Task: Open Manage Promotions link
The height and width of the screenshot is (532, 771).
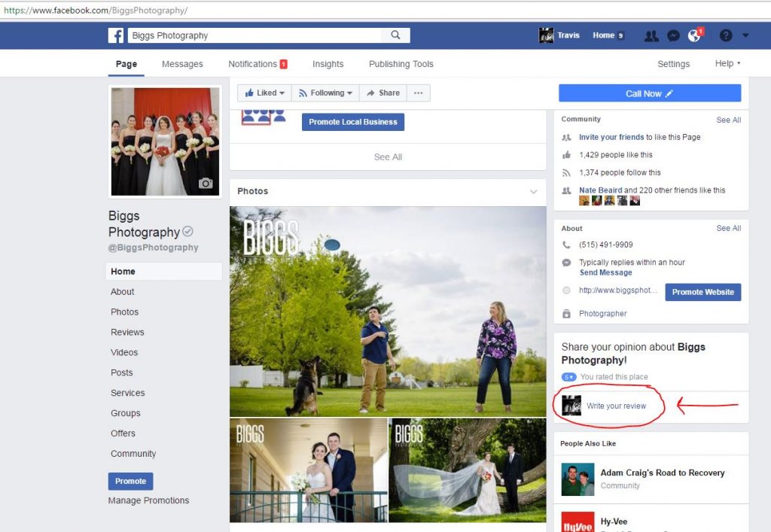Action: pos(148,500)
